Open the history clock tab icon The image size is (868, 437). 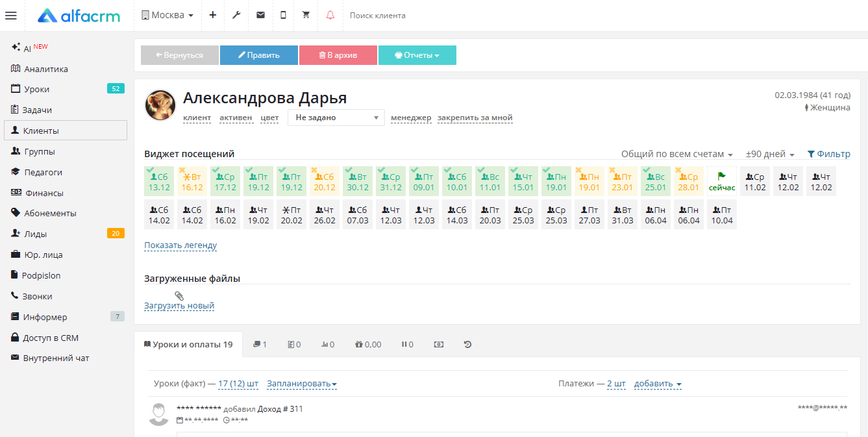[467, 345]
